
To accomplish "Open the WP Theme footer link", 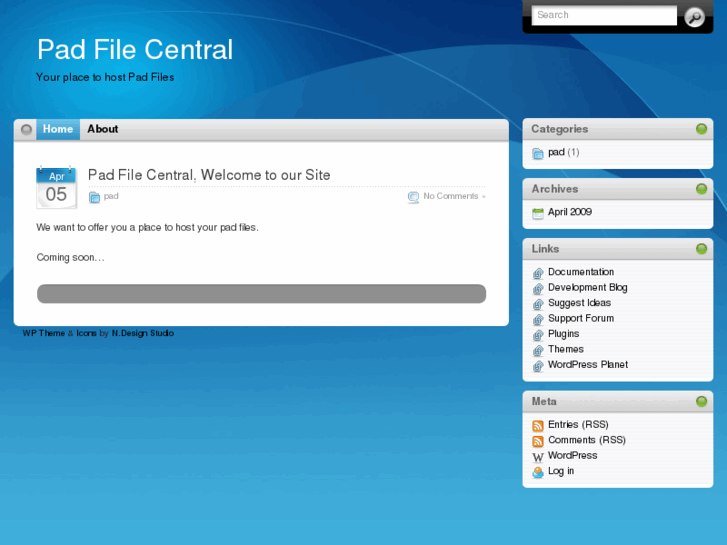I will click(x=44, y=333).
